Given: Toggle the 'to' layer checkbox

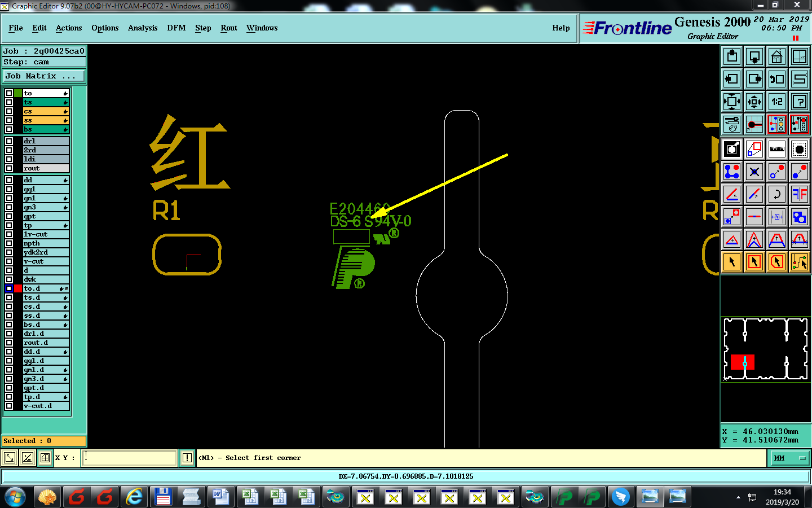Looking at the screenshot, I should [9, 93].
